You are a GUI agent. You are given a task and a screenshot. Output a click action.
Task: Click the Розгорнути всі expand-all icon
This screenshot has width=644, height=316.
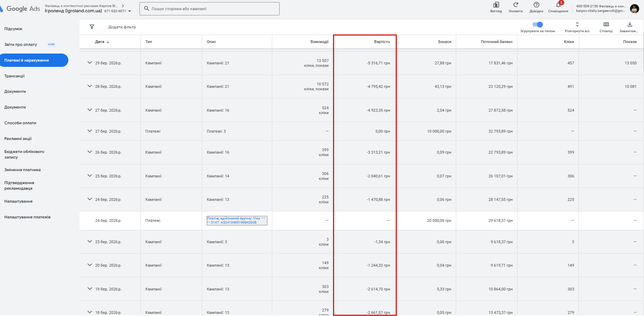(577, 24)
